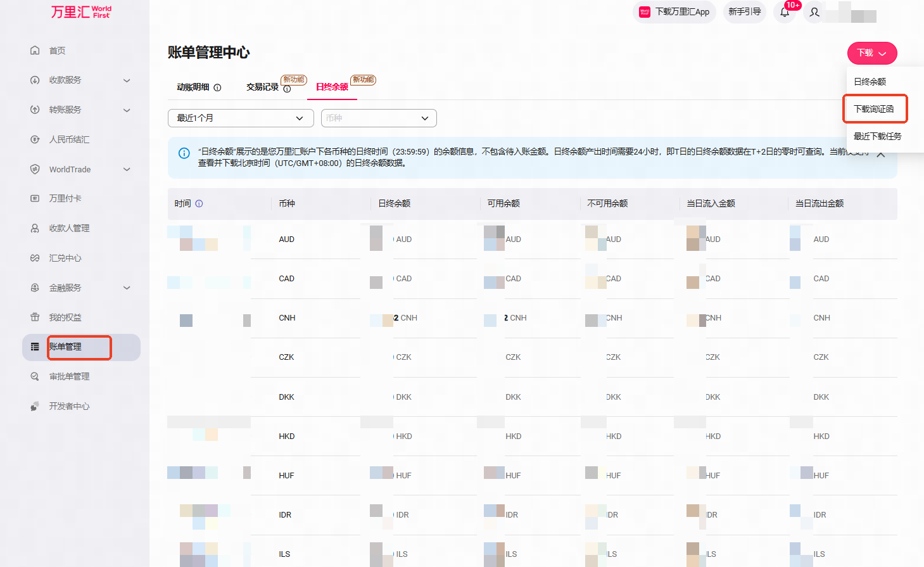This screenshot has height=567, width=924.
Task: Open 汇兑中心 exchange icon in sidebar
Action: (x=35, y=258)
